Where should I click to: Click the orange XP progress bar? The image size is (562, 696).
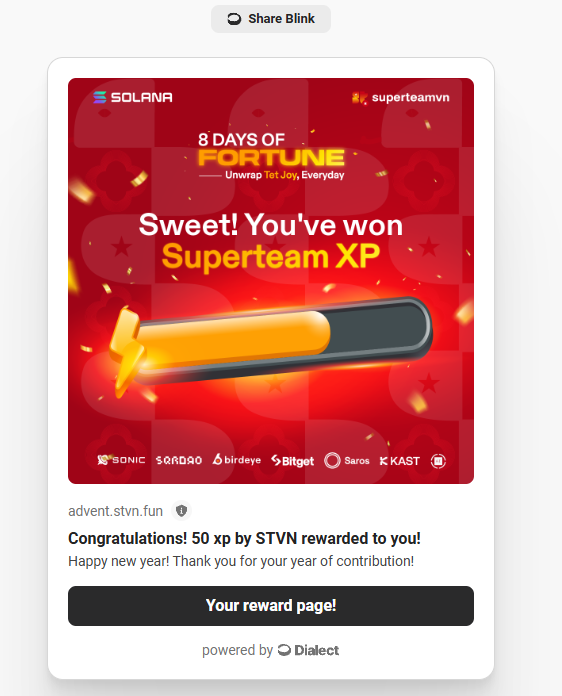tap(233, 338)
